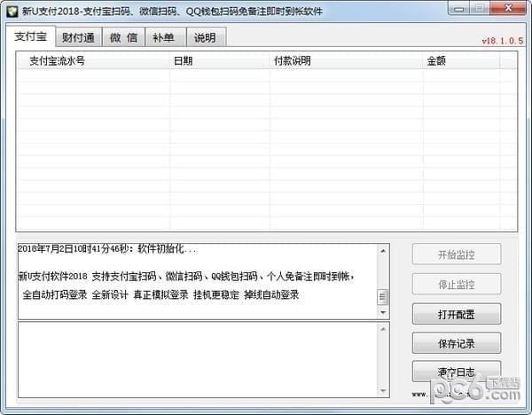The image size is (532, 415).
Task: Select the 微 信 tab
Action: (x=124, y=38)
